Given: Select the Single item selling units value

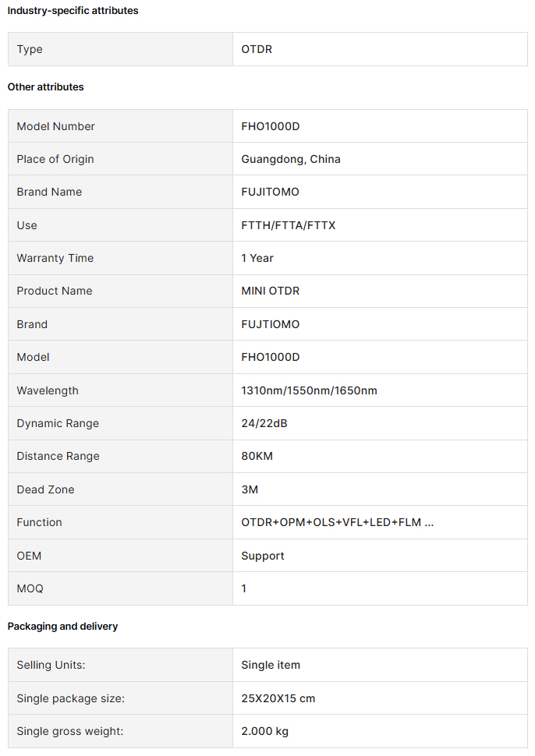Looking at the screenshot, I should pos(271,665).
